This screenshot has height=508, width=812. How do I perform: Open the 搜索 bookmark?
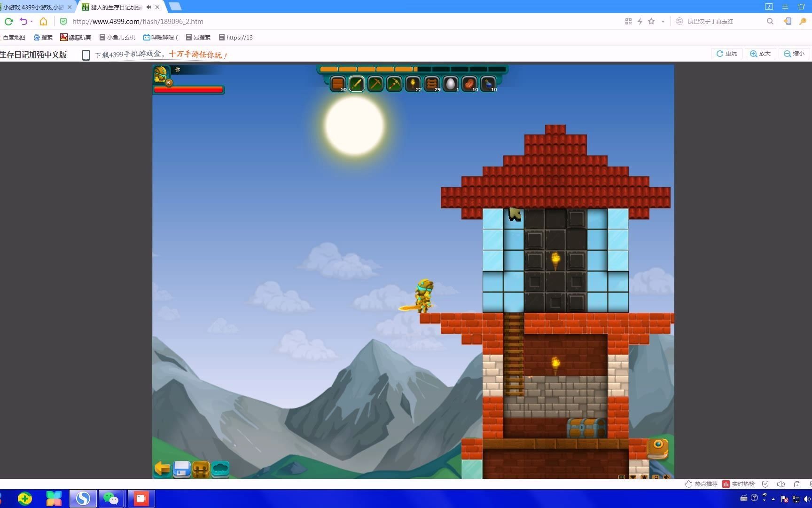click(x=43, y=38)
